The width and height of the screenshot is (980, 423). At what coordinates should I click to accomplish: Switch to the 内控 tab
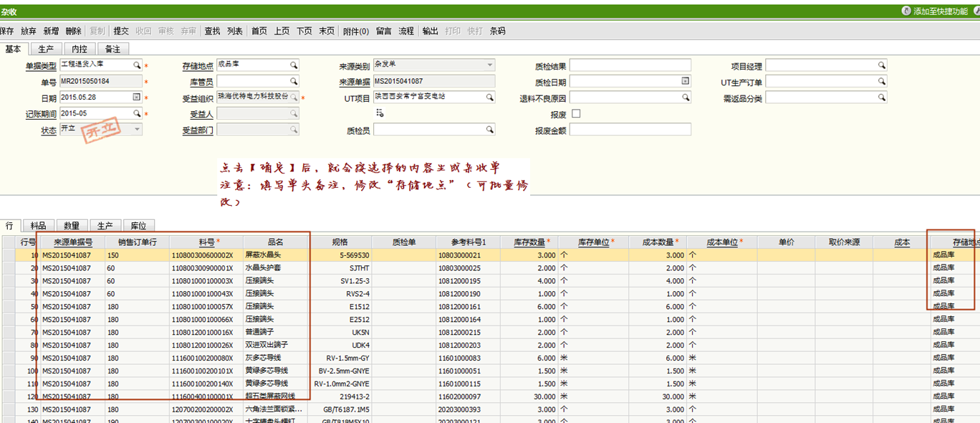coord(79,49)
